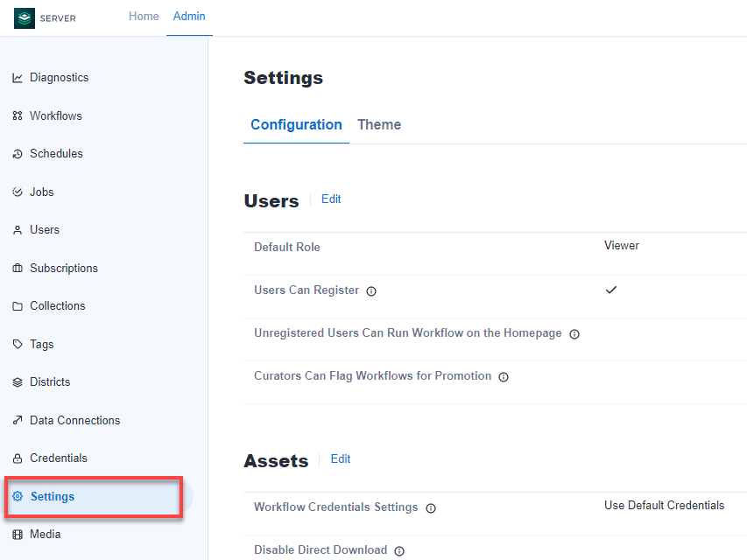This screenshot has width=747, height=560.
Task: Click Workflow Credentials Settings label
Action: tap(336, 507)
